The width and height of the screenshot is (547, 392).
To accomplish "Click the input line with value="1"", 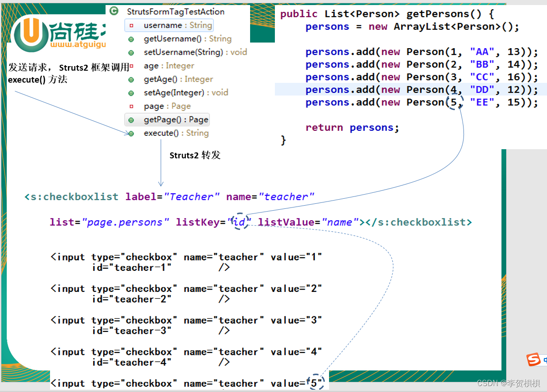I will tap(186, 257).
